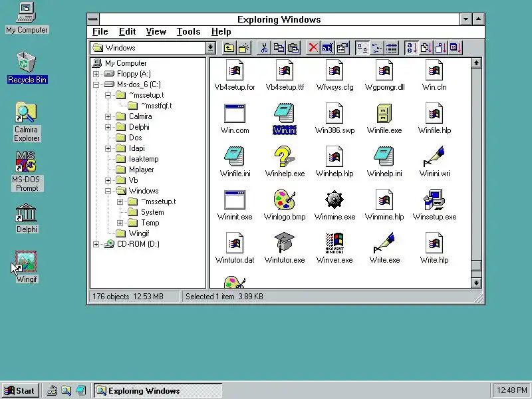Select the Winver.exe Windows logo icon
The width and height of the screenshot is (532, 399).
coord(334,243)
